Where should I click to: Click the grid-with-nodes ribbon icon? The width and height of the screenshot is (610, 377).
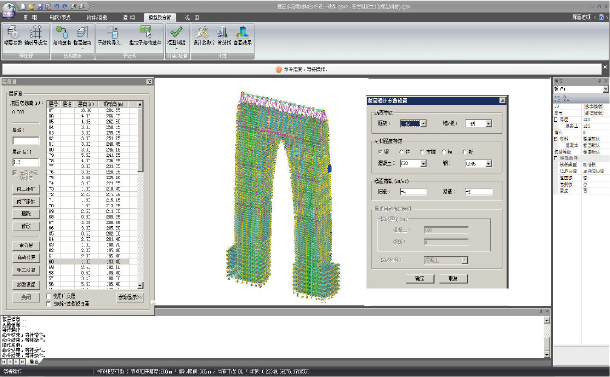coord(36,32)
